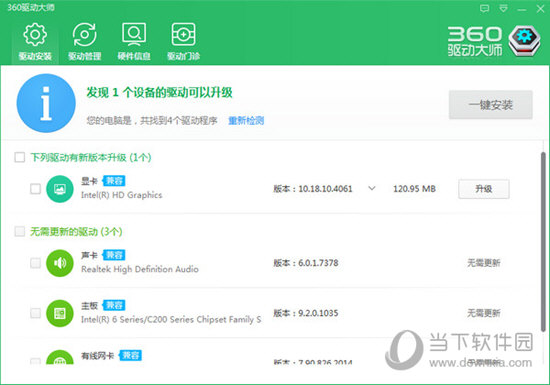550x385 pixels.
Task: Click the 兼容 badge next to 有线网卡
Action: [130, 355]
